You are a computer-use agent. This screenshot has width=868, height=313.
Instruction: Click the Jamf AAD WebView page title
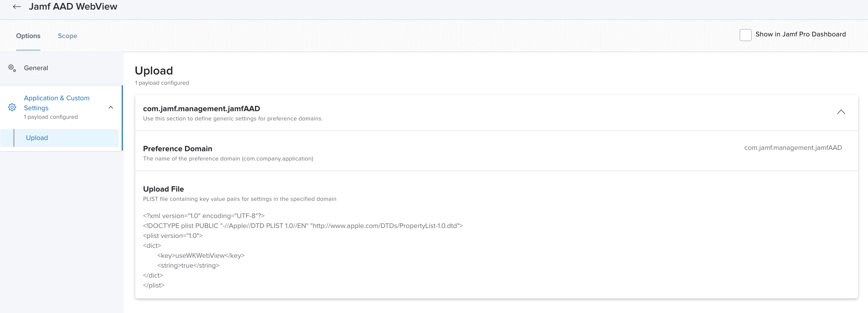pos(73,6)
